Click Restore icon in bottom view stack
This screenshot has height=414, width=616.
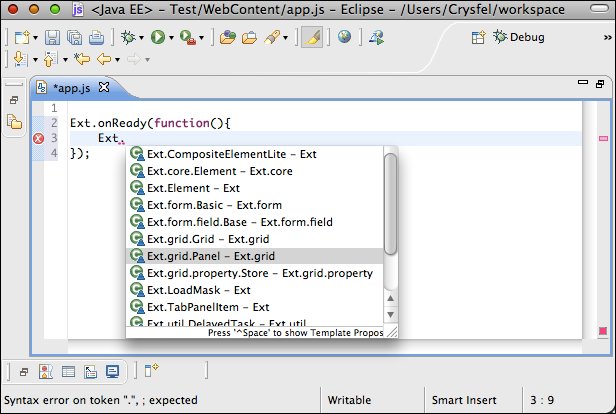24,372
